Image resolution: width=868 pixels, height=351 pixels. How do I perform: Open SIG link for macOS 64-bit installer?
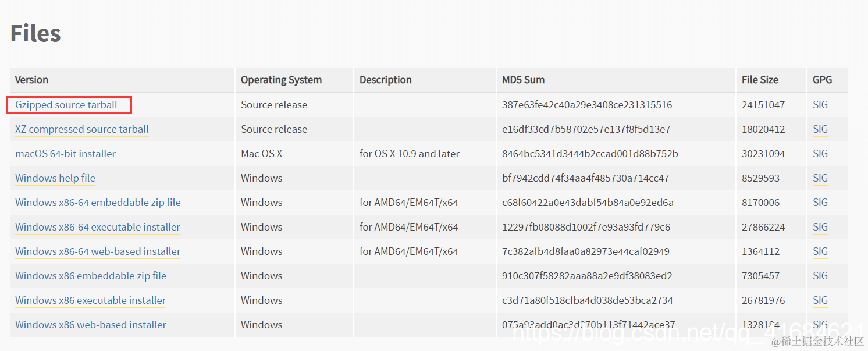coord(820,154)
